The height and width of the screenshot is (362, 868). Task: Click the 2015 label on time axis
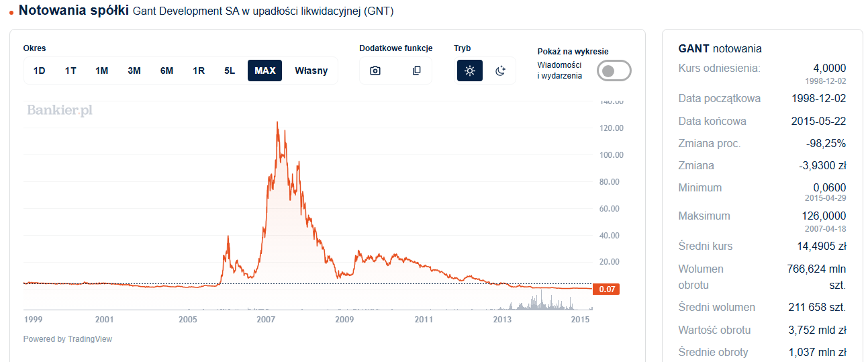click(x=581, y=319)
